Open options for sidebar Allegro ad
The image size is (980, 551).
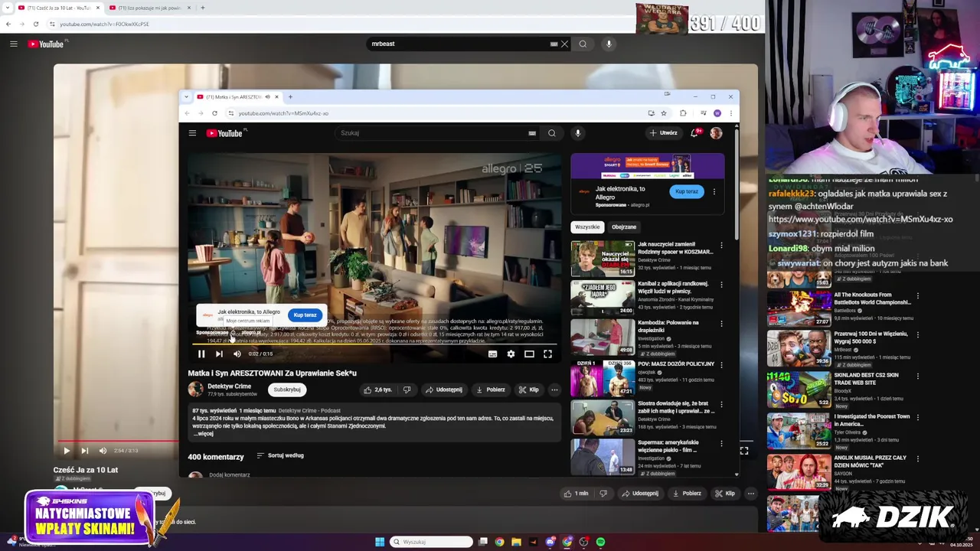[x=714, y=191]
